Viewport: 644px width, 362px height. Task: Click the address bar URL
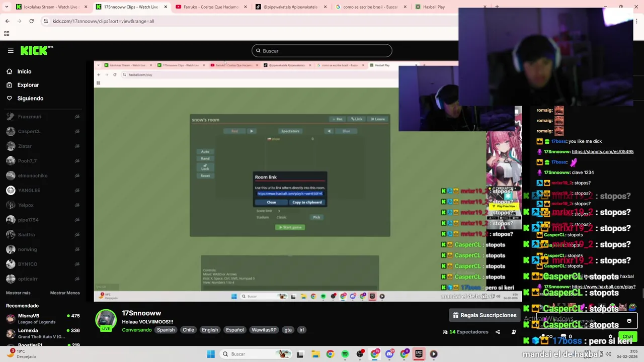(x=104, y=21)
